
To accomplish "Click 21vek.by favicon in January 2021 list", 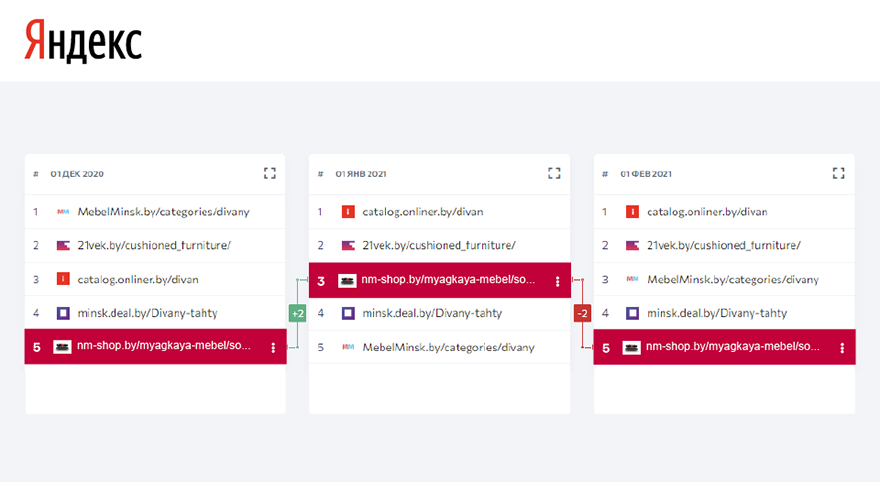I will (x=348, y=245).
